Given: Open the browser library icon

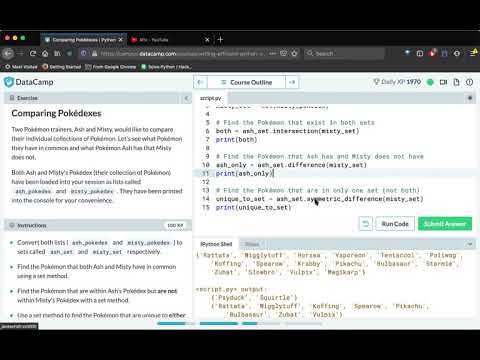Looking at the screenshot, I should point(58,53).
